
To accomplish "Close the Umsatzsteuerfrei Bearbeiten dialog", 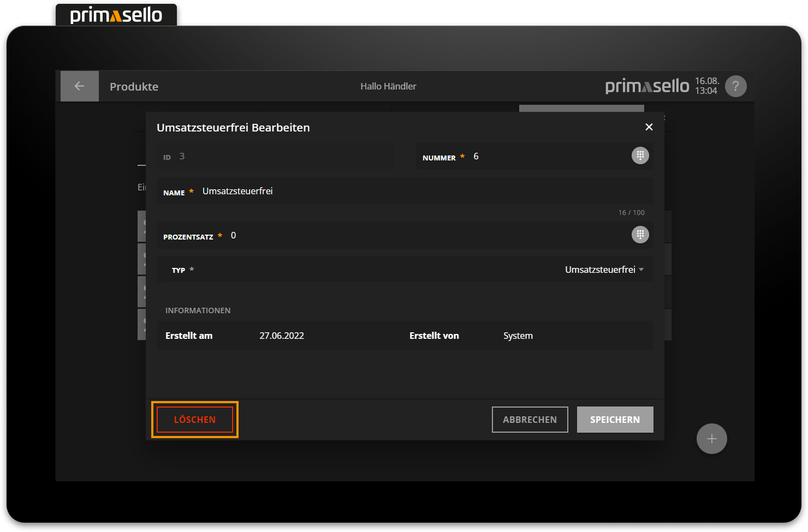I will click(649, 127).
